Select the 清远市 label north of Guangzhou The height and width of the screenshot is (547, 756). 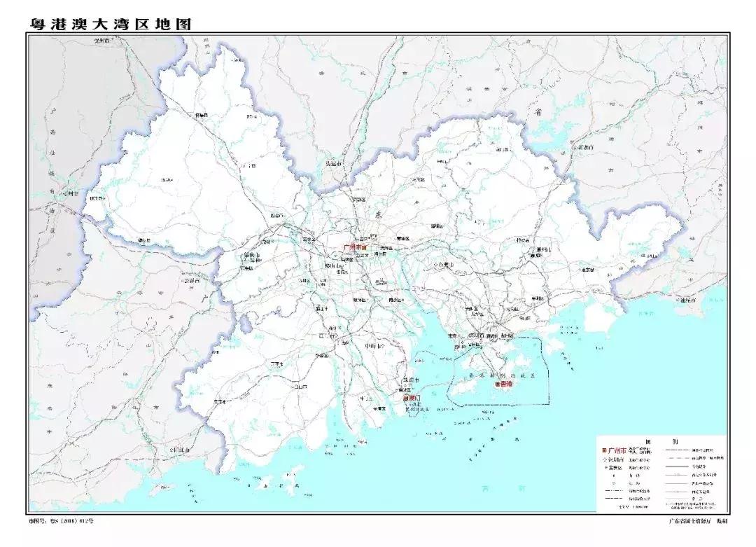333,163
